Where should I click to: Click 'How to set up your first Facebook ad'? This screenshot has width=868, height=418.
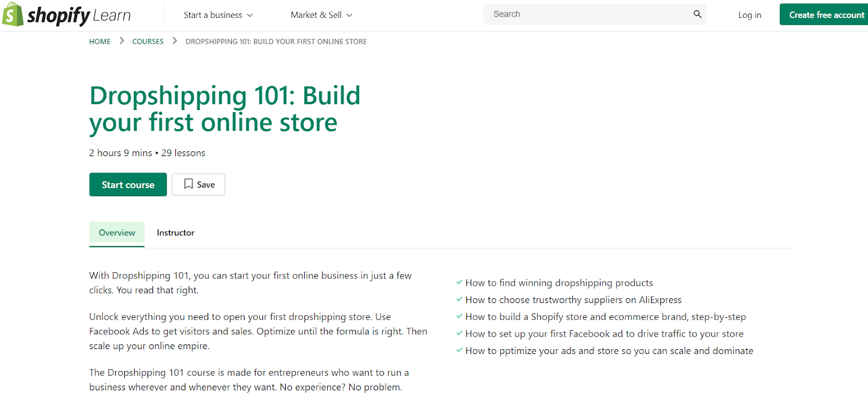coord(604,334)
